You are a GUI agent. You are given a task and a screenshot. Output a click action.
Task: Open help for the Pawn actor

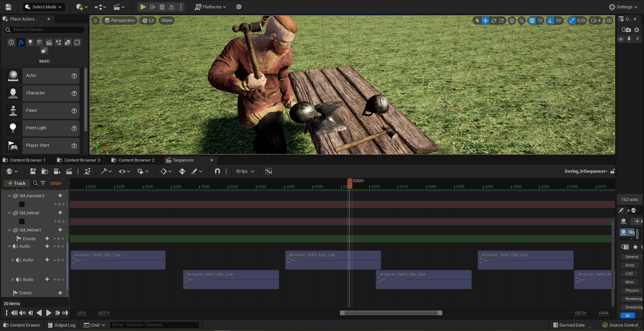[x=74, y=111]
